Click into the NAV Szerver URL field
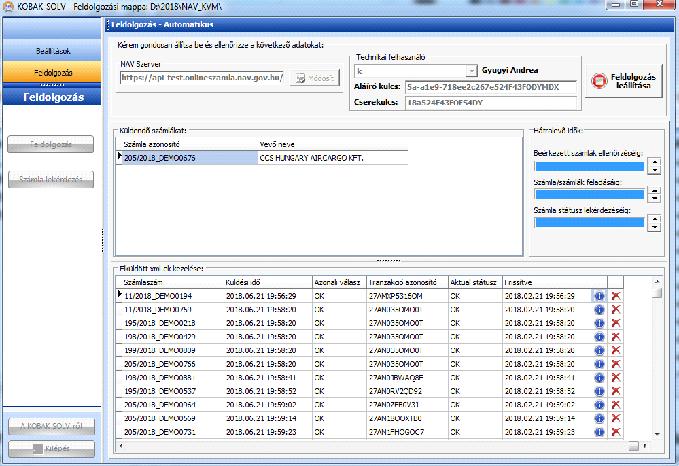This screenshot has height=466, width=679. tap(202, 78)
